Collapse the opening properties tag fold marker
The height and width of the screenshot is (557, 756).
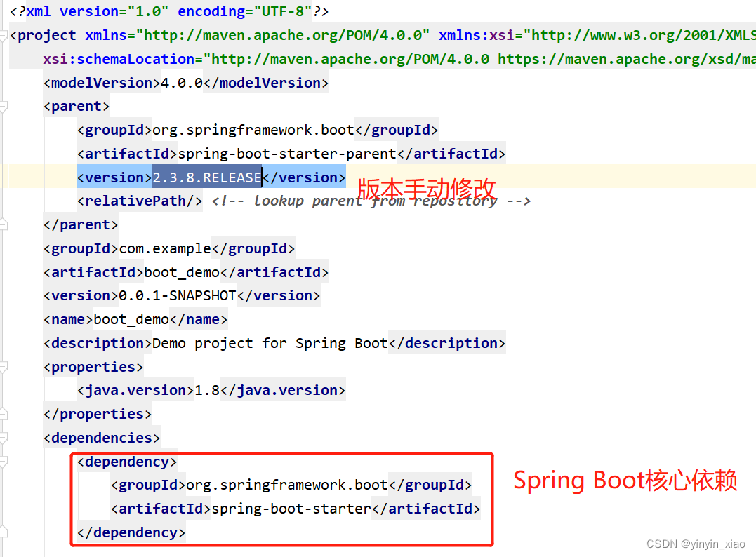point(3,367)
